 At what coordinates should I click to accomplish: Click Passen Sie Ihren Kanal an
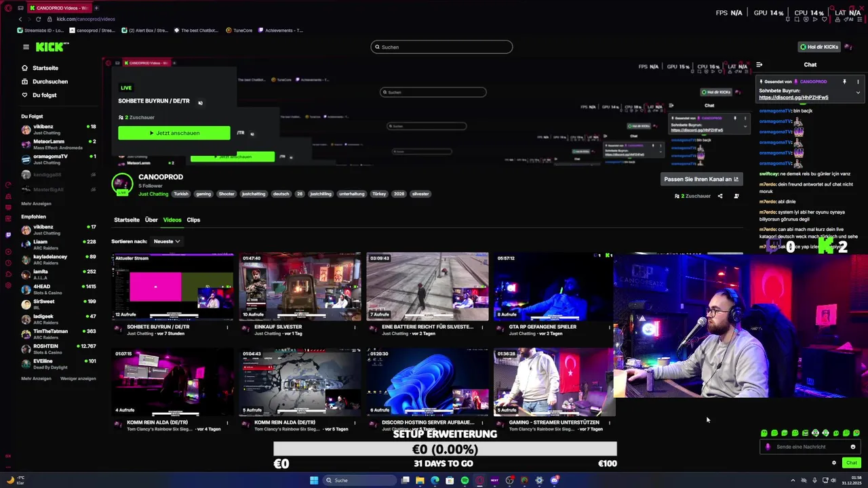(701, 179)
